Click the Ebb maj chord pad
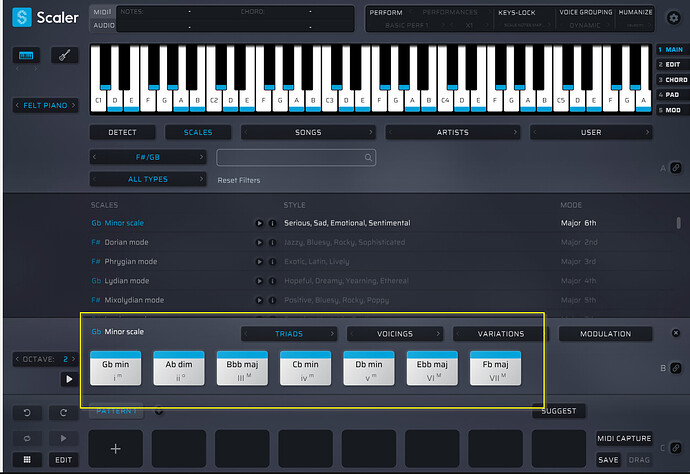690x474 pixels. [432, 368]
